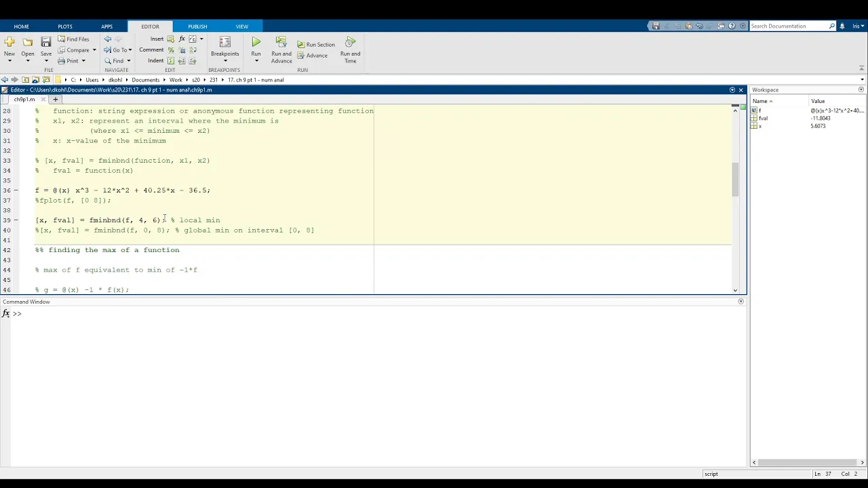Screen dimensions: 868x488
Task: Click the Insert section icon
Action: coord(171,39)
